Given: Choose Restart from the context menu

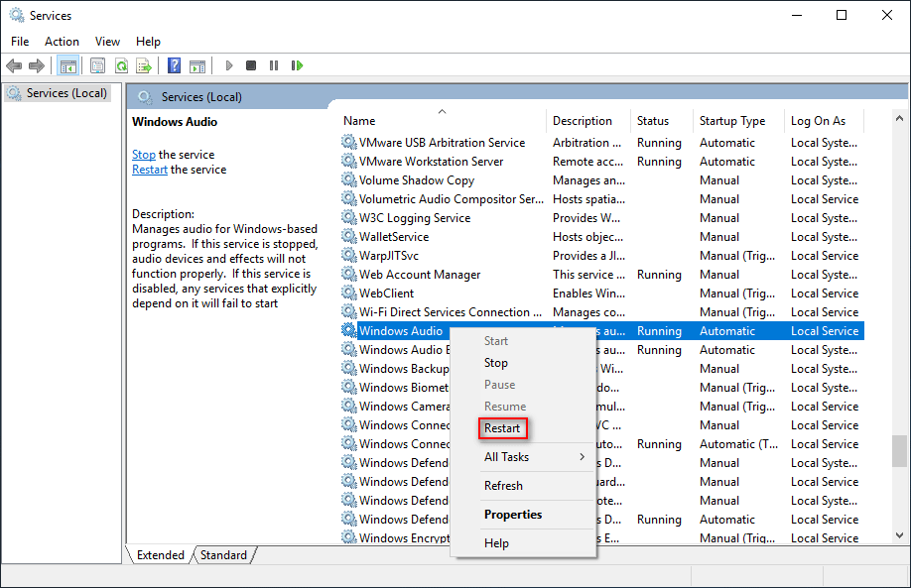Looking at the screenshot, I should pos(502,428).
